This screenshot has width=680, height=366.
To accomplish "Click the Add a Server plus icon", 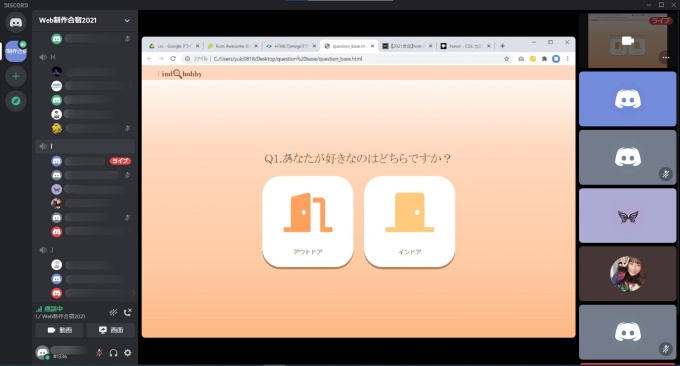I will pyautogui.click(x=16, y=76).
